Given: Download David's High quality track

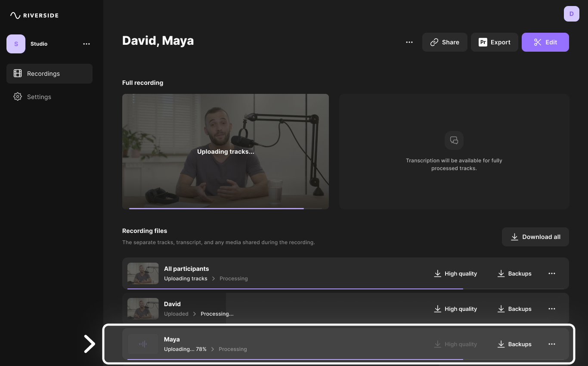Looking at the screenshot, I should coord(455,309).
